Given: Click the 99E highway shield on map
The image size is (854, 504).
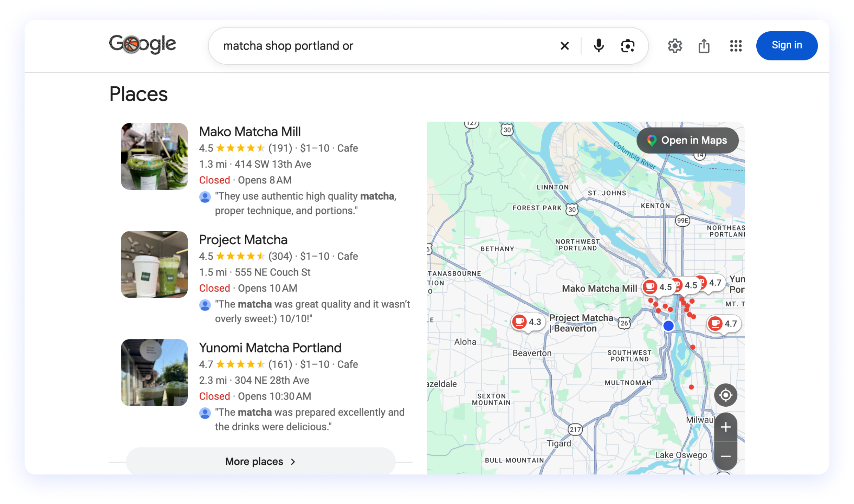Looking at the screenshot, I should point(682,220).
